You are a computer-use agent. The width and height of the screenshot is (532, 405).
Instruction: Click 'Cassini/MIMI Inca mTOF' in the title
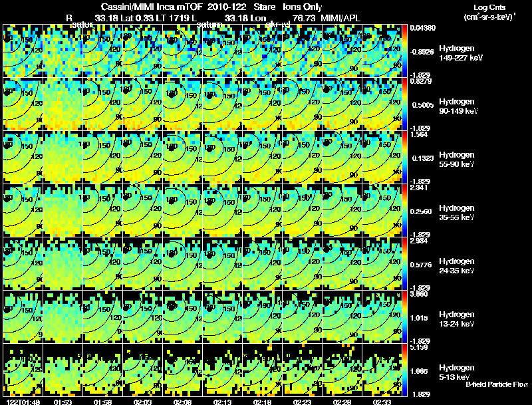click(152, 7)
